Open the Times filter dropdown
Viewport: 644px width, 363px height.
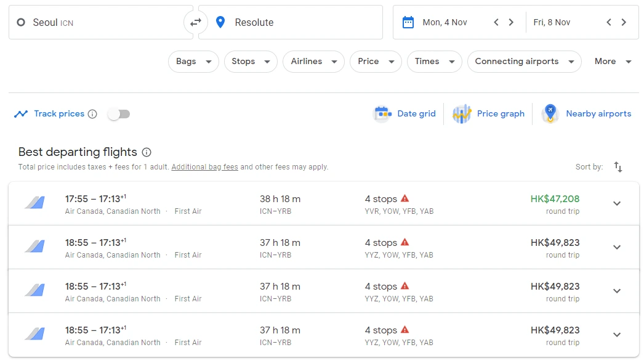coord(435,62)
